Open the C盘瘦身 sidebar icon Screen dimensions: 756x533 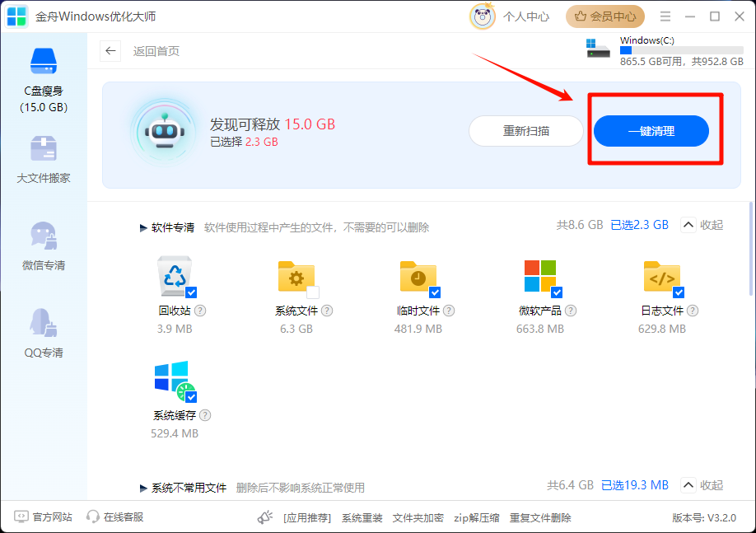click(x=44, y=61)
